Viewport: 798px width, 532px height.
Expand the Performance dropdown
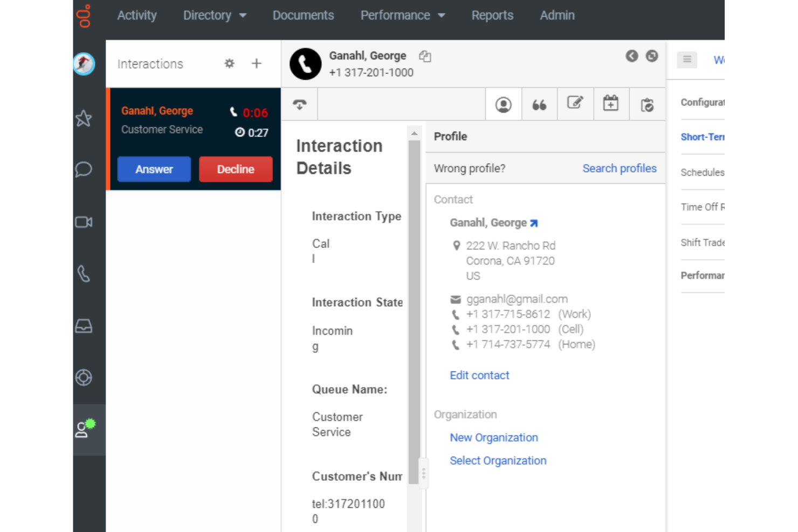(402, 15)
